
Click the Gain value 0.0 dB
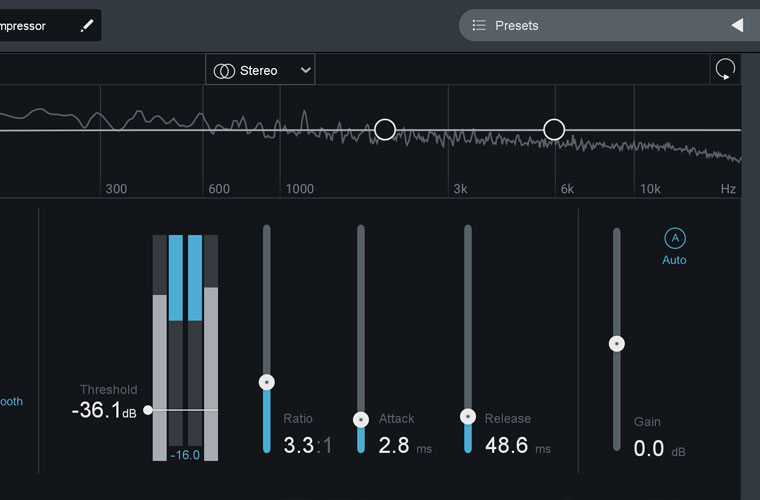[649, 449]
